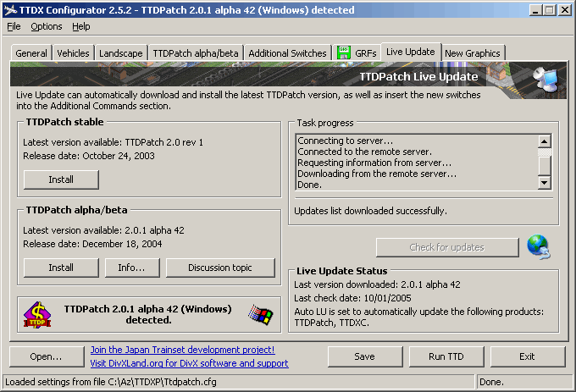Select the Live Update tab

pos(410,52)
